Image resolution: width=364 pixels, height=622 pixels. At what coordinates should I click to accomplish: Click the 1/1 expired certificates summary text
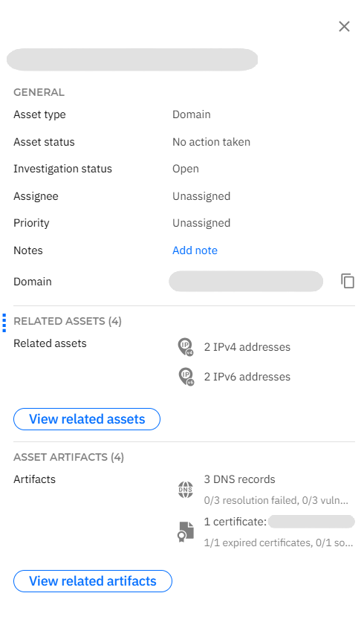(279, 542)
